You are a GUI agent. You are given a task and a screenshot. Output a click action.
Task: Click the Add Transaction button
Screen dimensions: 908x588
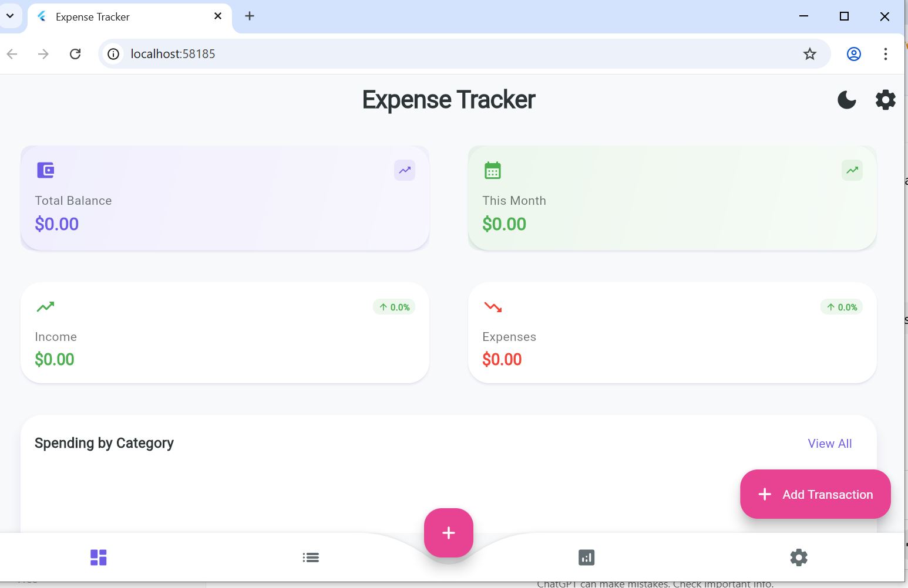tap(815, 494)
